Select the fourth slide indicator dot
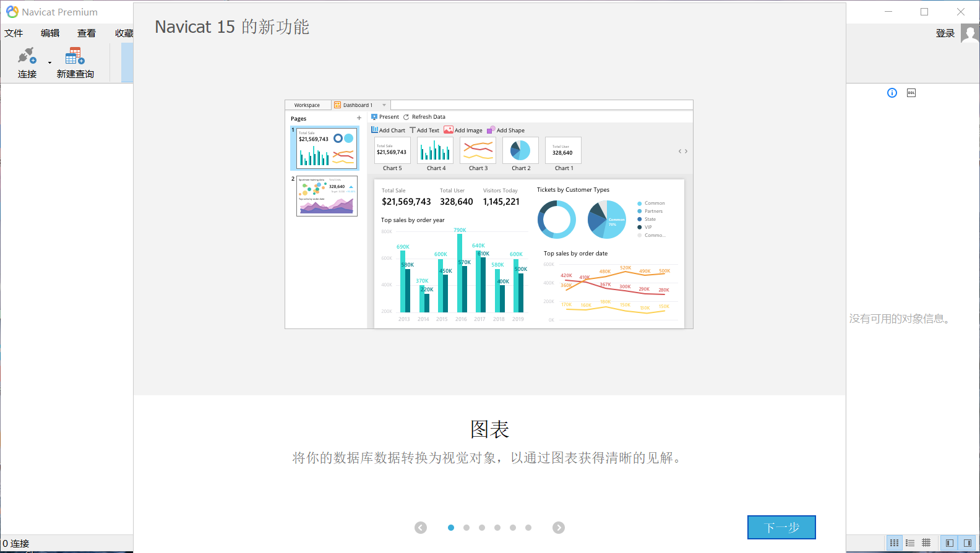The height and width of the screenshot is (553, 980). pyautogui.click(x=497, y=528)
